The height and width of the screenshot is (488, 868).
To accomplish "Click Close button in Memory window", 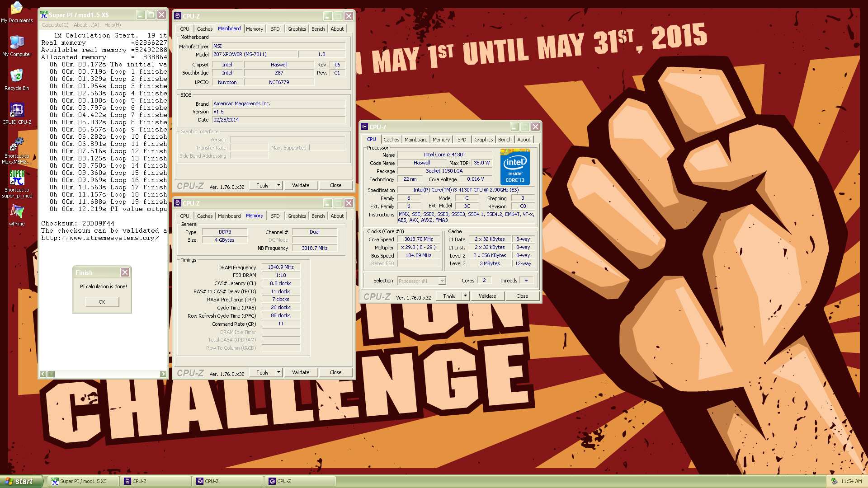I will pyautogui.click(x=335, y=372).
